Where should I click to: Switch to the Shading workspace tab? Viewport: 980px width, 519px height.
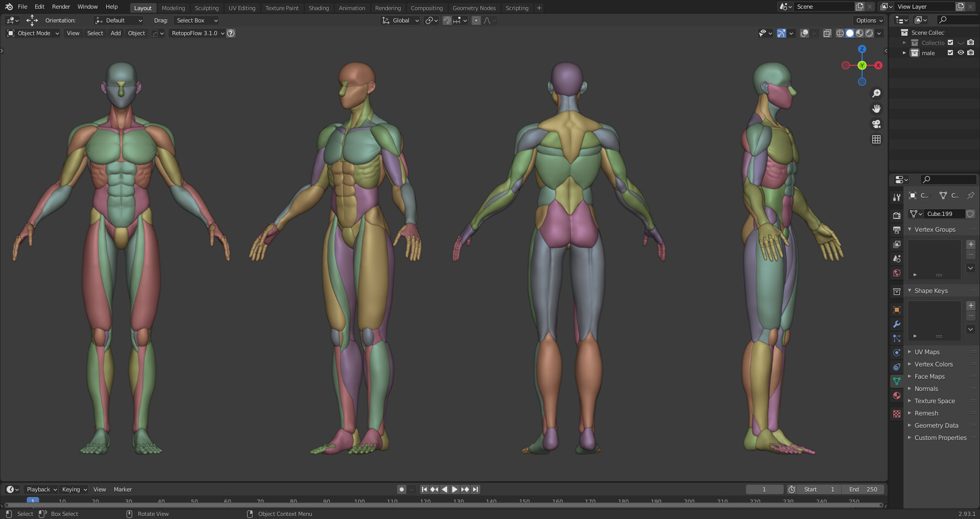[x=318, y=8]
